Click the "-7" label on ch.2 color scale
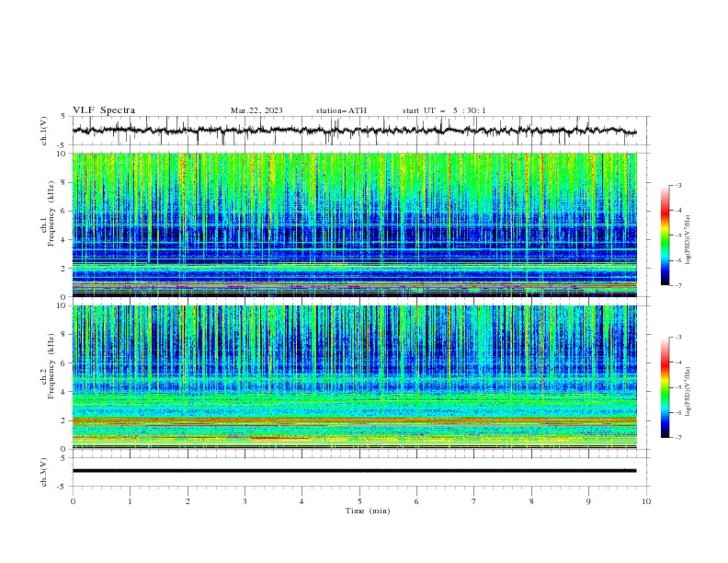This screenshot has height=563, width=728. pos(678,438)
